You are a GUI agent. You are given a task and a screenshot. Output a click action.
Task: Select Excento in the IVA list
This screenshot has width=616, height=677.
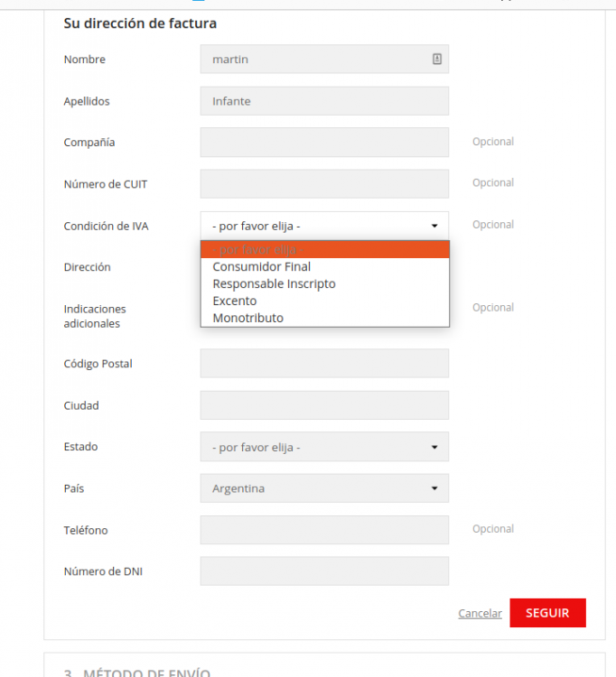click(325, 301)
